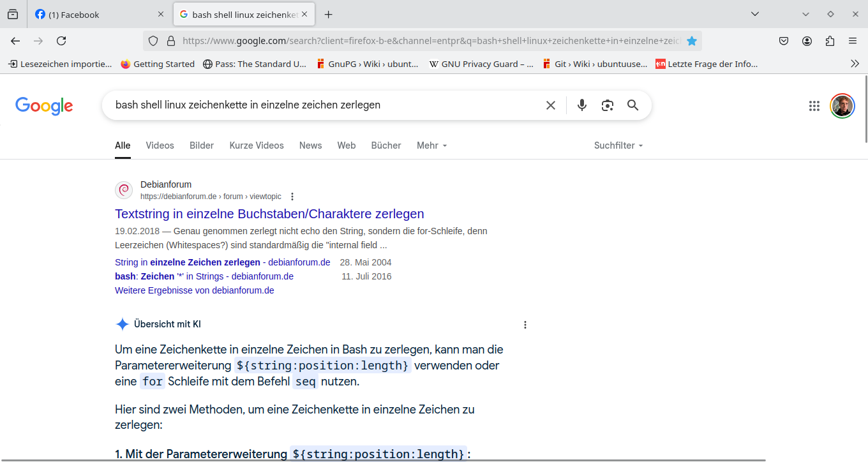Clear the search query with the X
The image size is (868, 462).
pos(551,105)
